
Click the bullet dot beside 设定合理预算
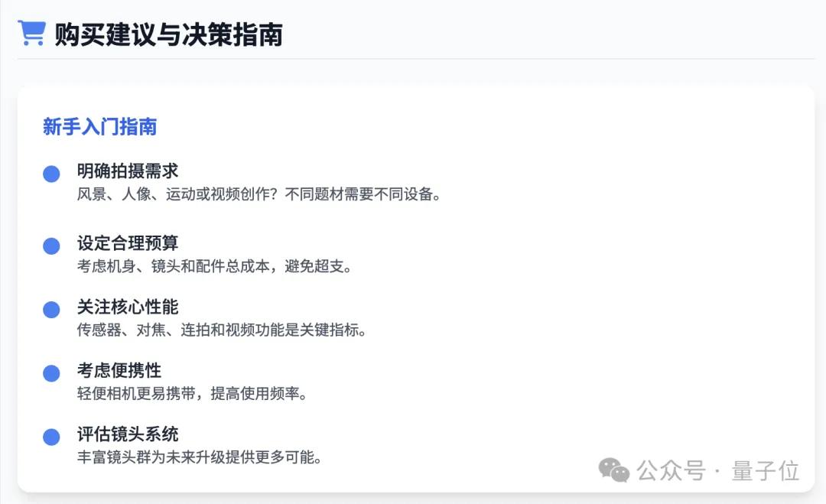click(x=51, y=246)
